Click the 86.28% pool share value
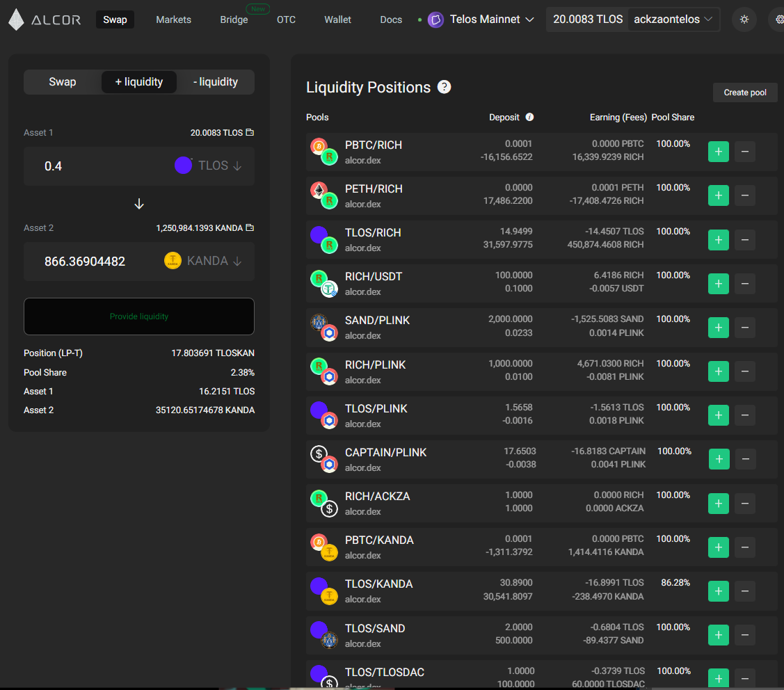Viewport: 784px width, 690px height. click(675, 582)
